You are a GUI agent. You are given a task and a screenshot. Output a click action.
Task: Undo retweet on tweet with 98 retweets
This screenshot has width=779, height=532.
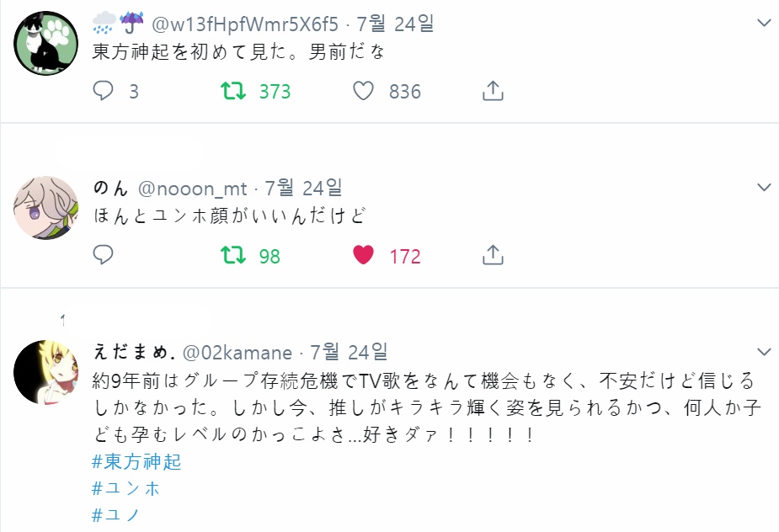coord(233,255)
